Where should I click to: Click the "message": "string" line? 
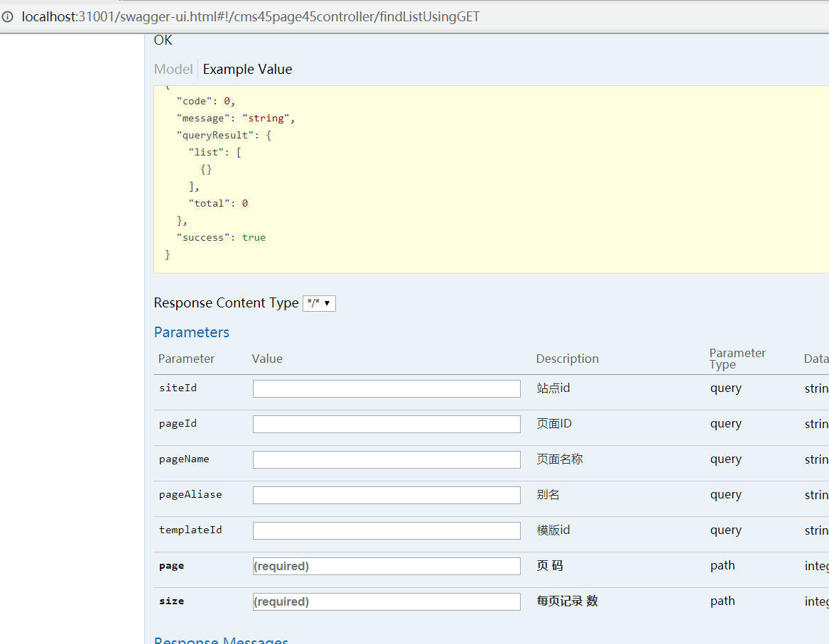coord(236,119)
